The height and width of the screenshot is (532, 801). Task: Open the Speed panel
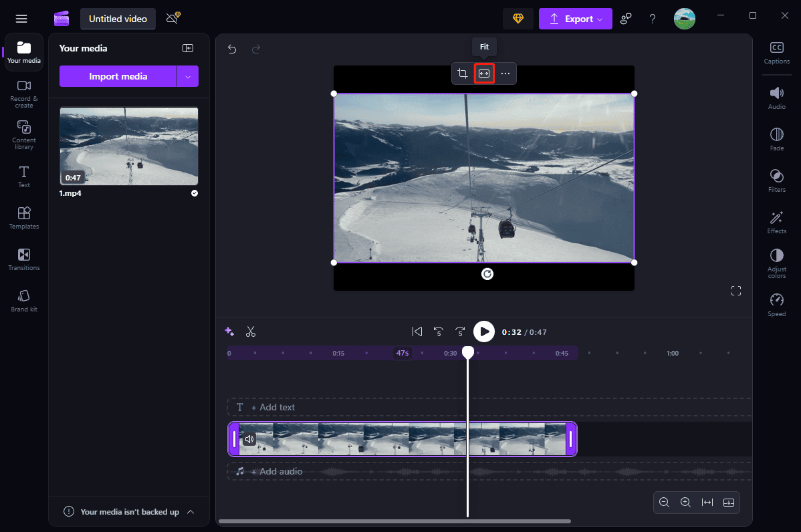click(x=776, y=304)
